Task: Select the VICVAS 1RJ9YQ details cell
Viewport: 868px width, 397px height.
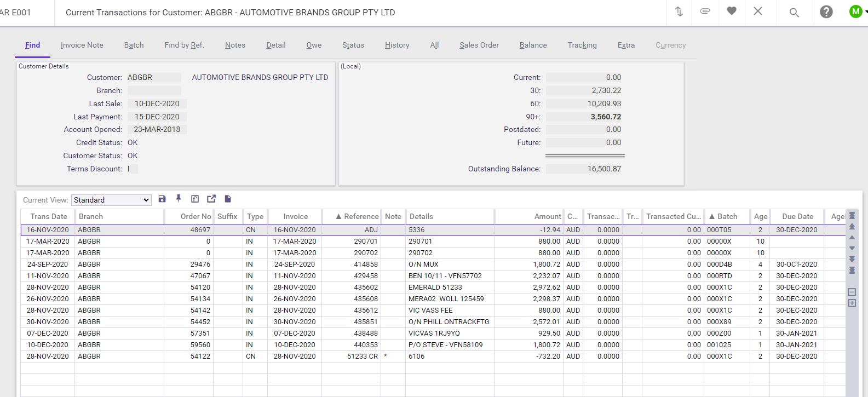Action: tap(450, 333)
